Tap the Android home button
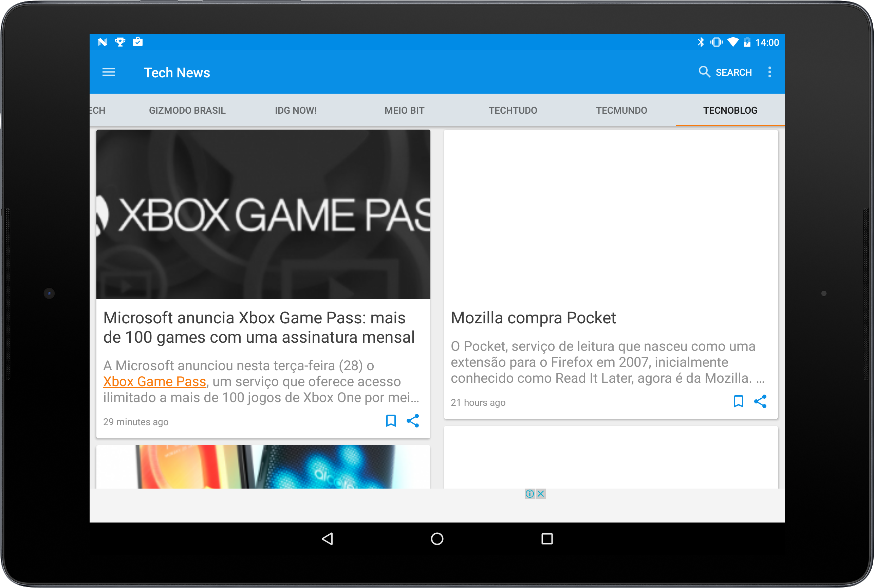Screen dimensions: 874x588 [437, 539]
